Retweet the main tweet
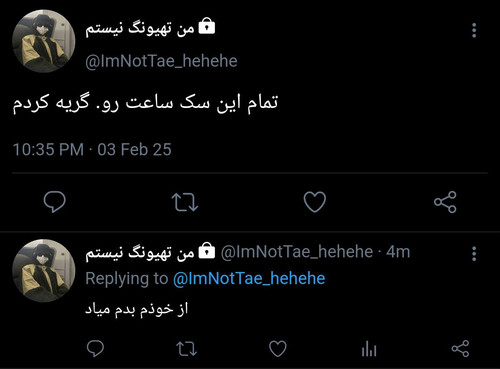This screenshot has height=369, width=500. click(x=185, y=202)
